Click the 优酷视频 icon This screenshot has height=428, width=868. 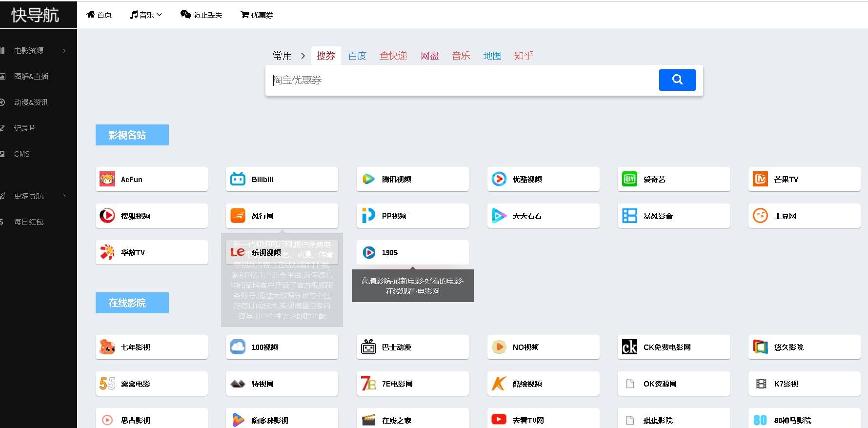[499, 179]
